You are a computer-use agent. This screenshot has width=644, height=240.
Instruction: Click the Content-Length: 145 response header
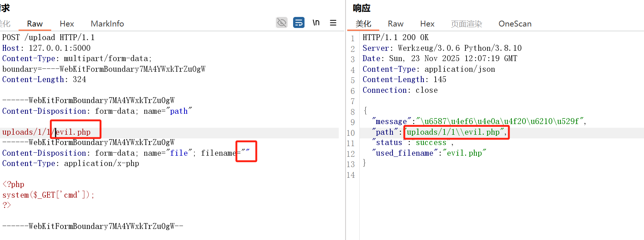pos(405,80)
